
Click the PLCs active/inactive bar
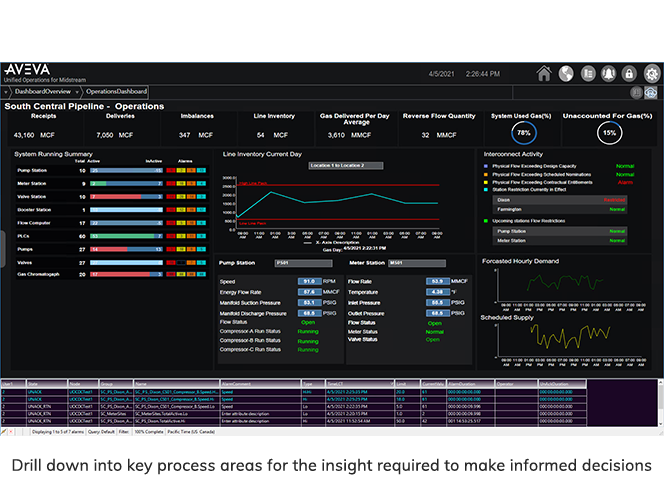pyautogui.click(x=126, y=236)
